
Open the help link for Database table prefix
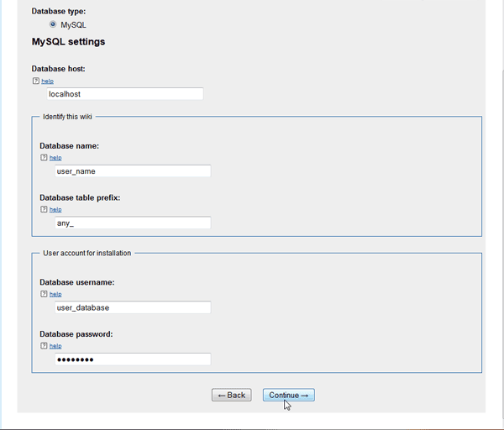tap(55, 209)
